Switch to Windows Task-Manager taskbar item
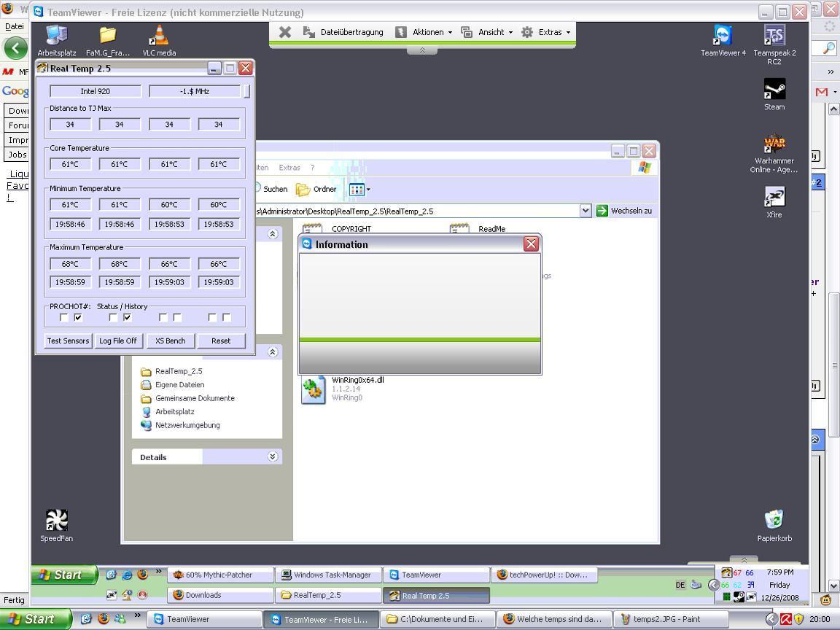This screenshot has width=840, height=630. click(x=328, y=575)
